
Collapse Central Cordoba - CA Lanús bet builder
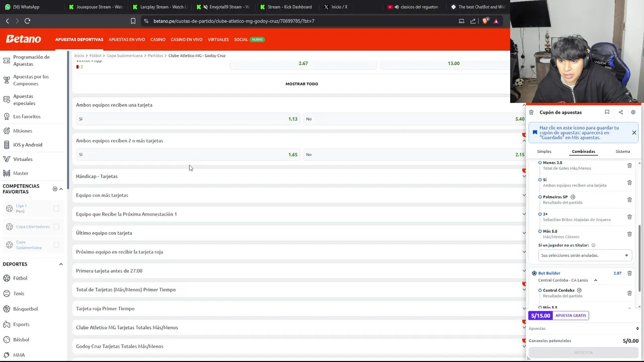595,280
